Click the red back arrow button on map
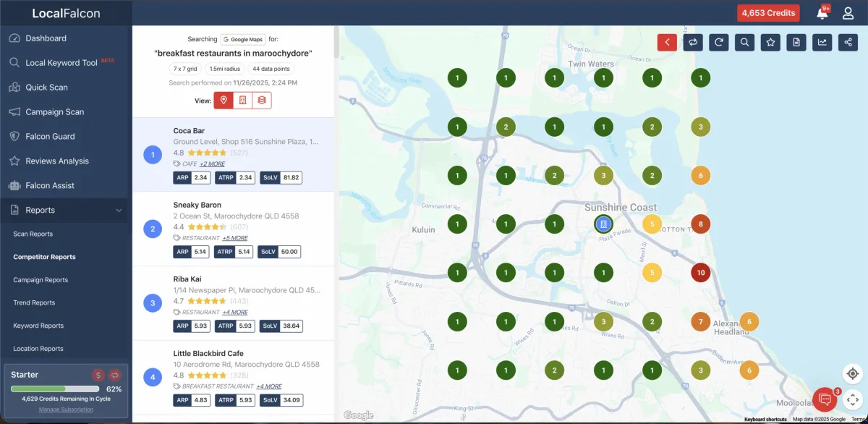This screenshot has height=424, width=868. point(667,42)
